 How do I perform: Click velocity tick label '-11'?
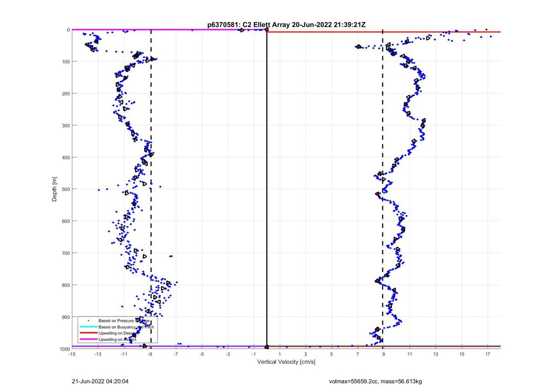tap(124, 354)
